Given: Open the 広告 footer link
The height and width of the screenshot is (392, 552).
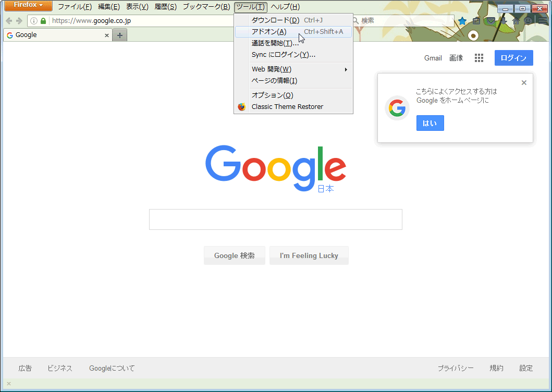Looking at the screenshot, I should 25,369.
